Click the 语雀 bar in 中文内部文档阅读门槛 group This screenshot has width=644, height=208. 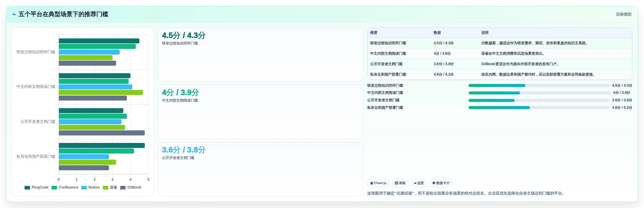click(x=101, y=93)
